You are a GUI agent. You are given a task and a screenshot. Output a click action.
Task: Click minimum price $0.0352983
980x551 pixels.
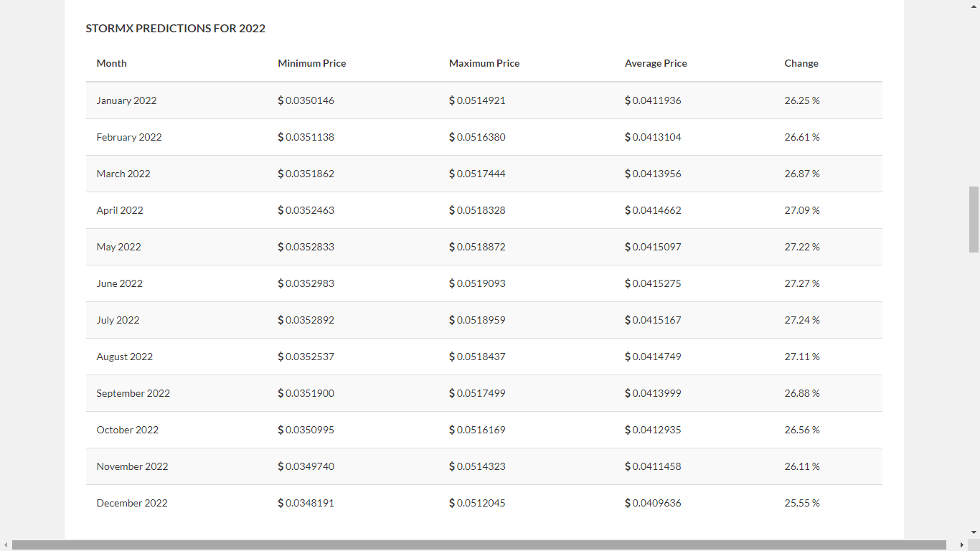tap(306, 283)
